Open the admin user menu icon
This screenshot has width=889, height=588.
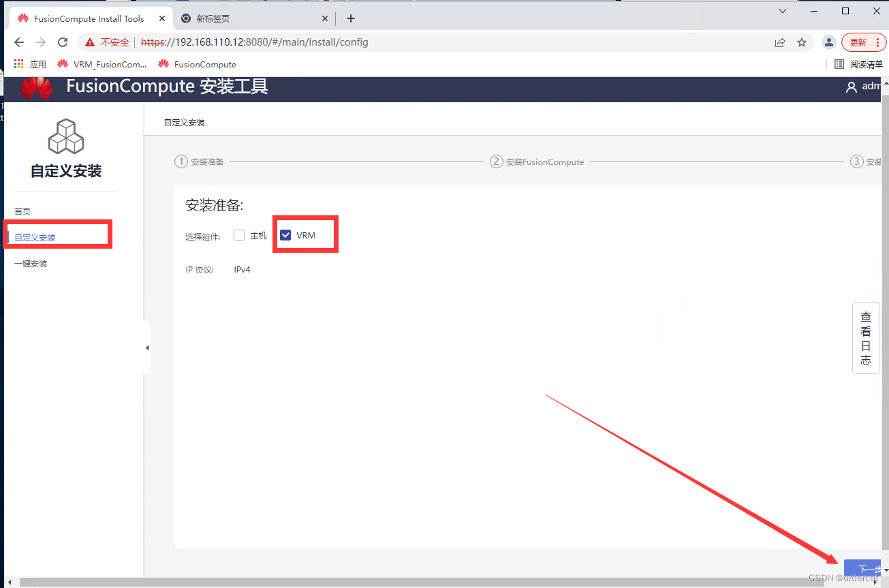pos(851,87)
